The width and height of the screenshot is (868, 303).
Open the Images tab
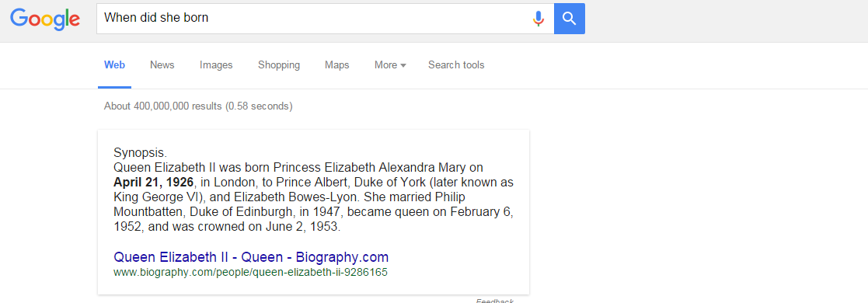[x=216, y=65]
